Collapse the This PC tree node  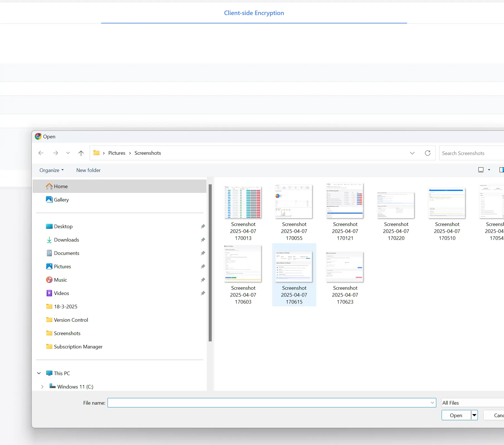point(39,373)
